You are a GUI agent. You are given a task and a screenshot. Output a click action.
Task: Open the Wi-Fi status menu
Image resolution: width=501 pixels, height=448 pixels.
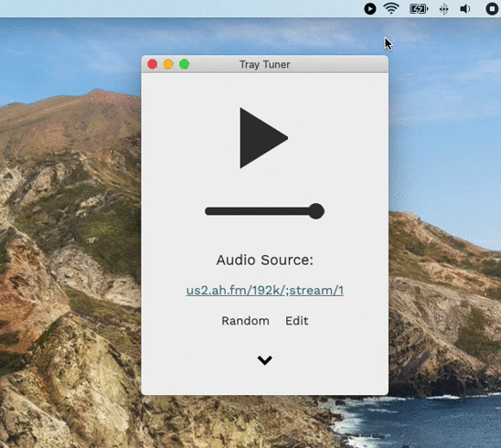tap(391, 8)
